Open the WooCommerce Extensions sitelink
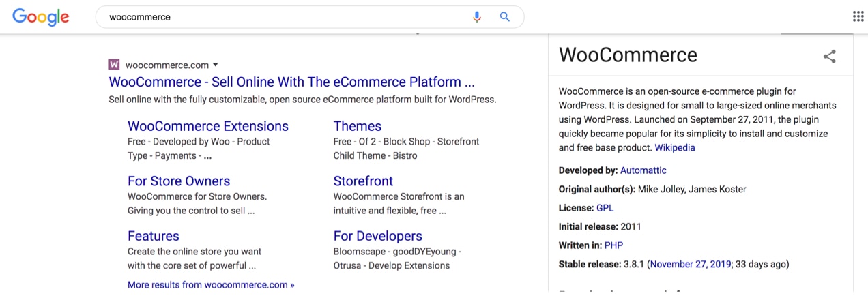The width and height of the screenshot is (868, 300). (207, 126)
